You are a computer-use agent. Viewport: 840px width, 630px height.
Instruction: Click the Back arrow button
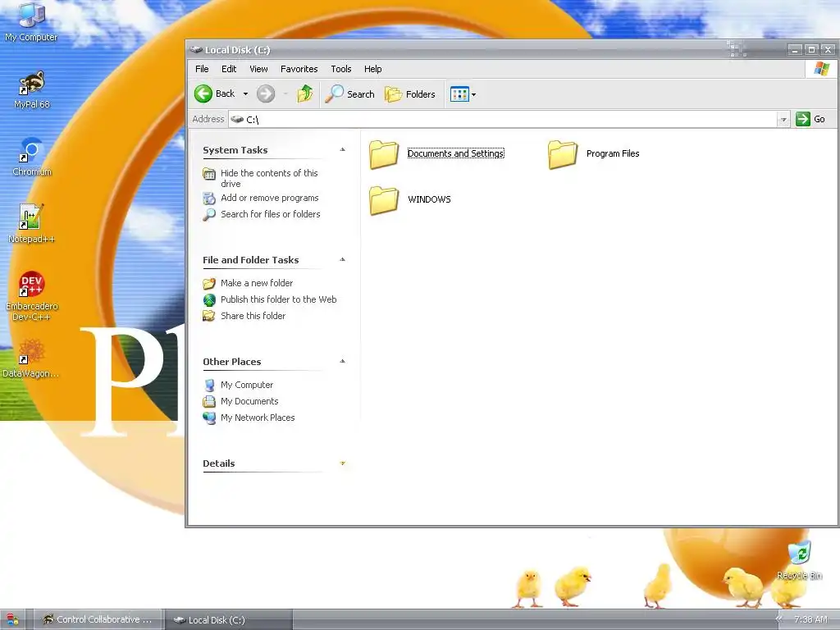203,94
